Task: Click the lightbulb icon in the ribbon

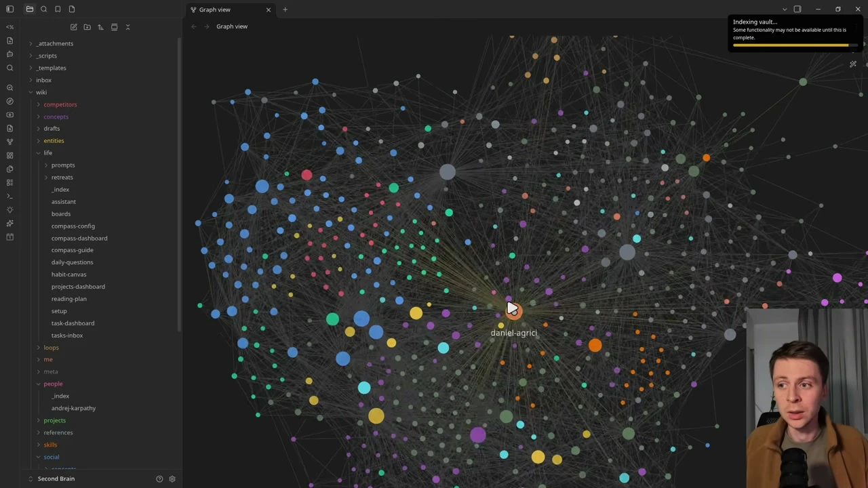Action: pos(9,209)
